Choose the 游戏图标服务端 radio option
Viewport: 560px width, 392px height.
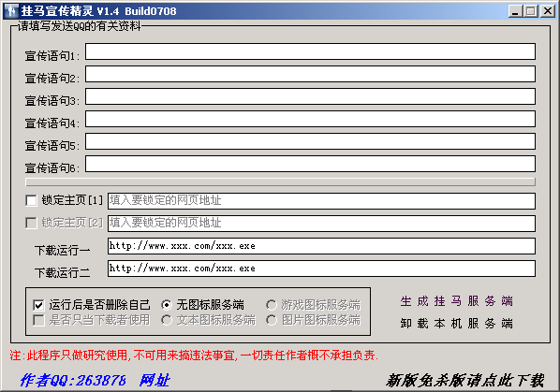(x=271, y=305)
